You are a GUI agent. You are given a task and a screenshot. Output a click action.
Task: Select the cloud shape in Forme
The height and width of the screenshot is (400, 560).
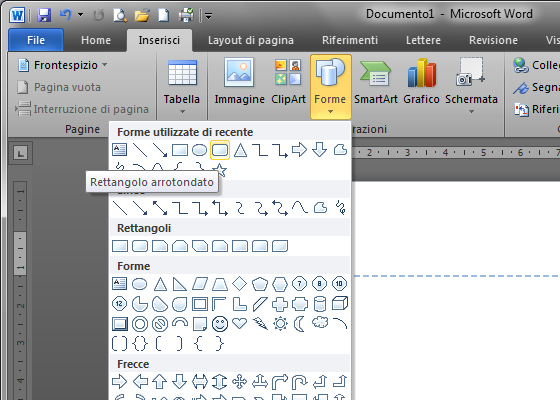pyautogui.click(x=320, y=323)
